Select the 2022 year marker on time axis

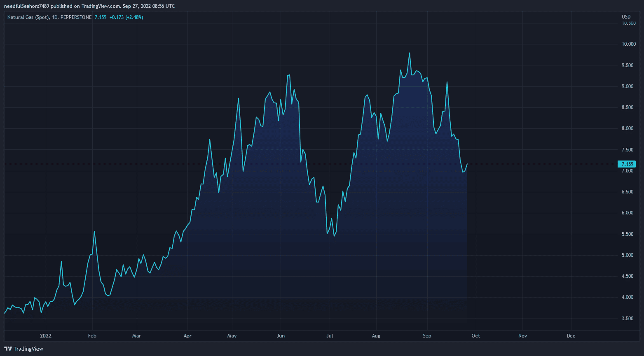pyautogui.click(x=45, y=336)
